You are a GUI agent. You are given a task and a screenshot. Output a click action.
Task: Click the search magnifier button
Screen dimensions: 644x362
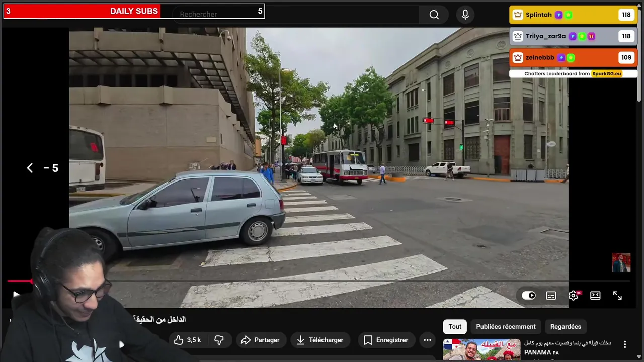(434, 15)
